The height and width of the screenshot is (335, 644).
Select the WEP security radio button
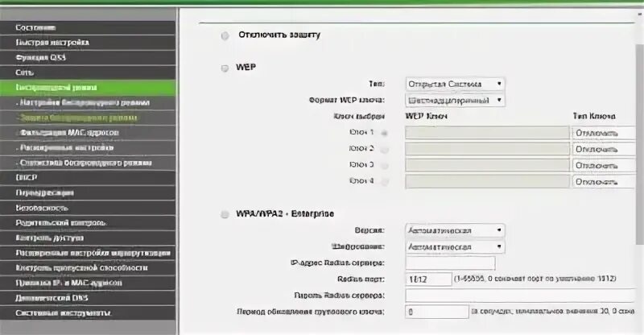225,68
